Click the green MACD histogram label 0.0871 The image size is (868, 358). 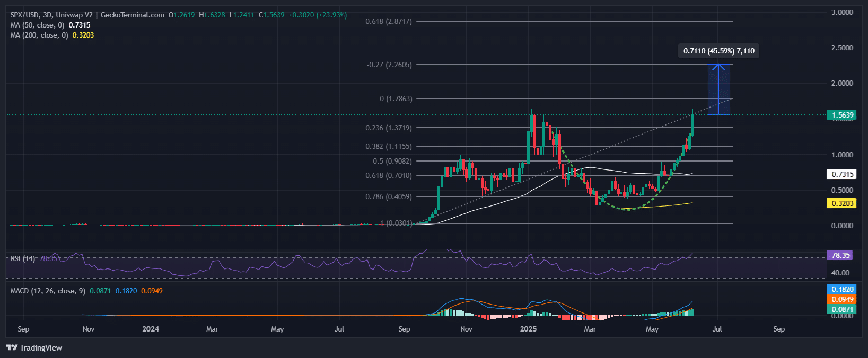842,309
